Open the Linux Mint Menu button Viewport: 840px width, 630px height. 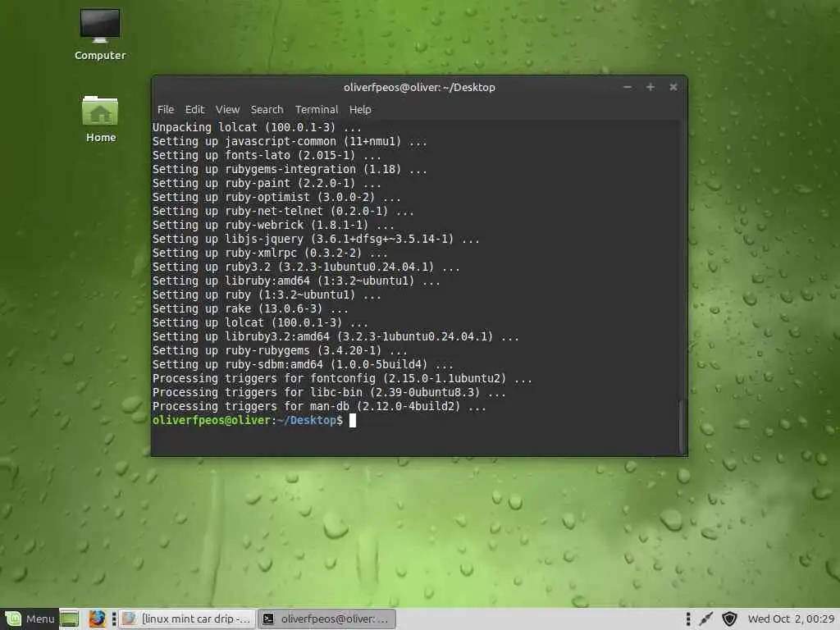[30, 619]
